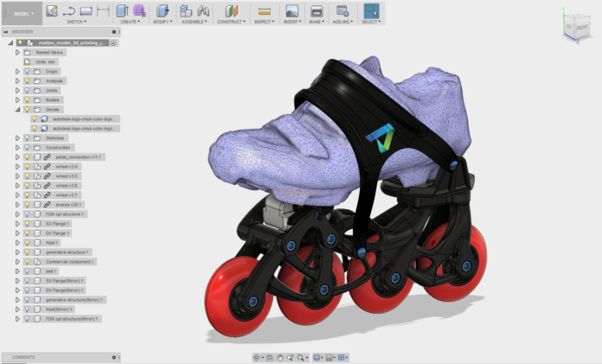Click the 3D Print Make icon
Viewport: 602px width, 364px height.
coord(317,10)
